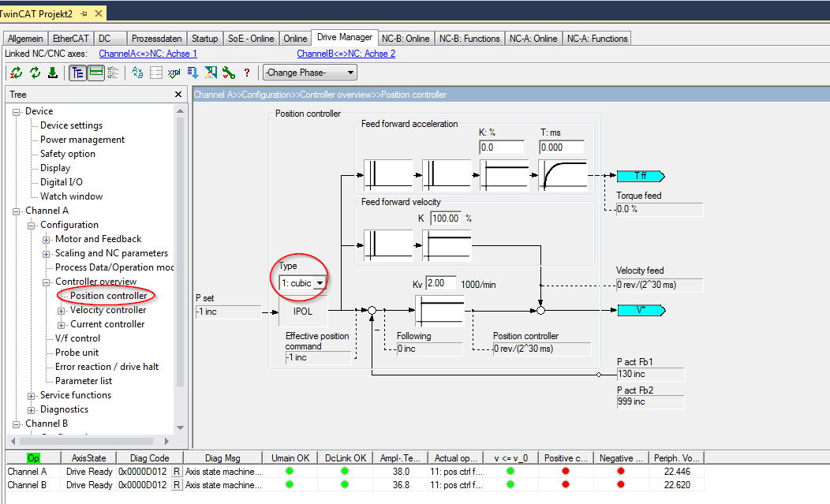Switch to the NC-B: Online tab
Image resolution: width=830 pixels, height=504 pixels.
click(x=406, y=39)
